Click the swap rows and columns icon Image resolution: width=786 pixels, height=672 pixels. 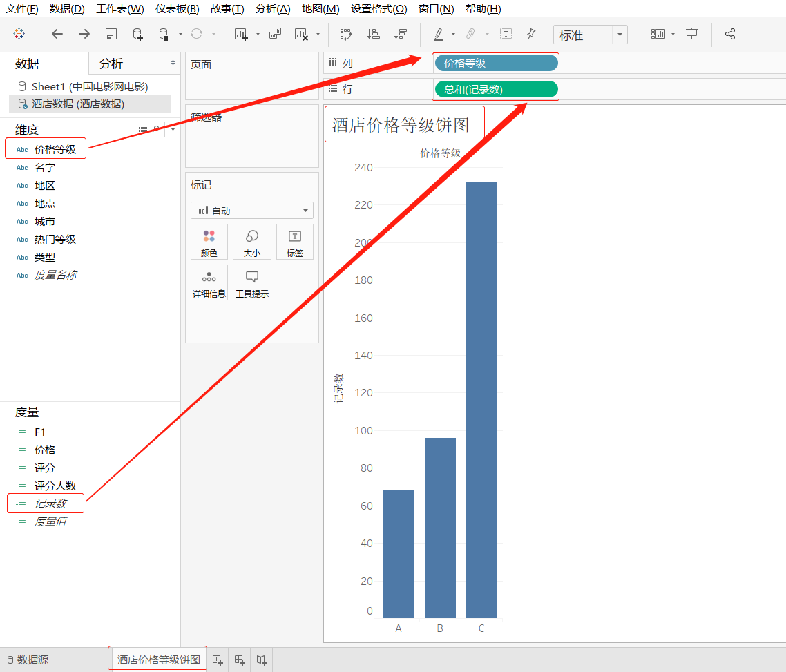click(x=346, y=34)
